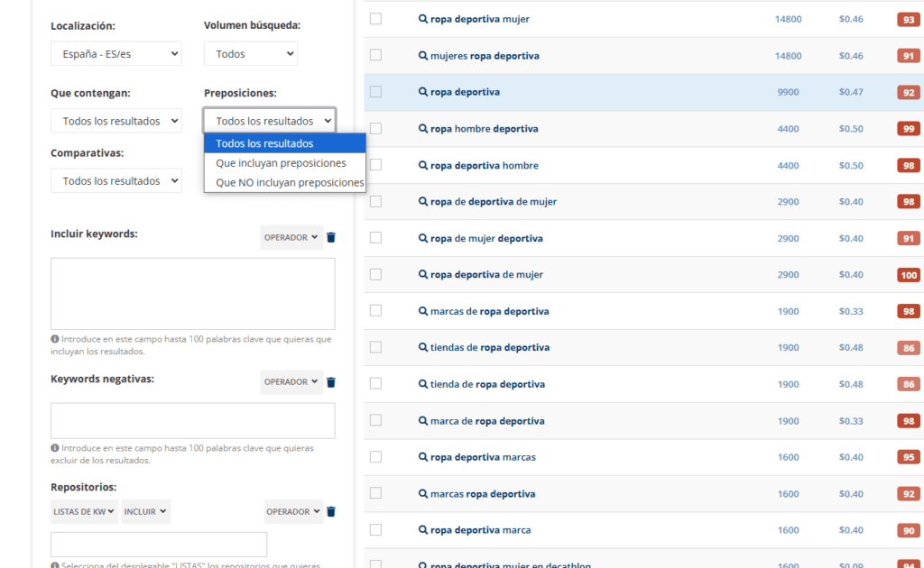
Task: Click the red score badge showing 100
Action: (908, 275)
